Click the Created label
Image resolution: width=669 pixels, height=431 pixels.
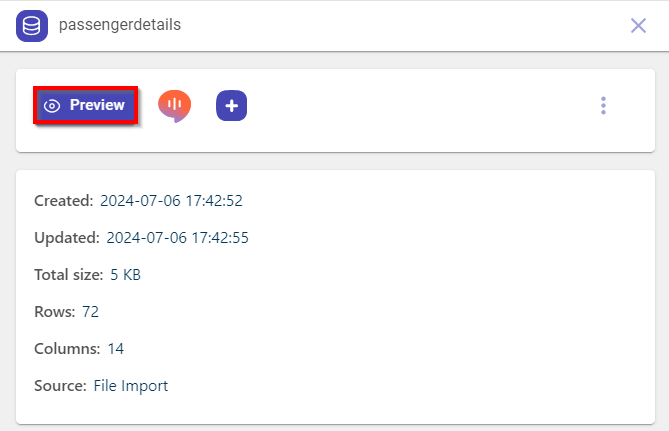pyautogui.click(x=63, y=200)
